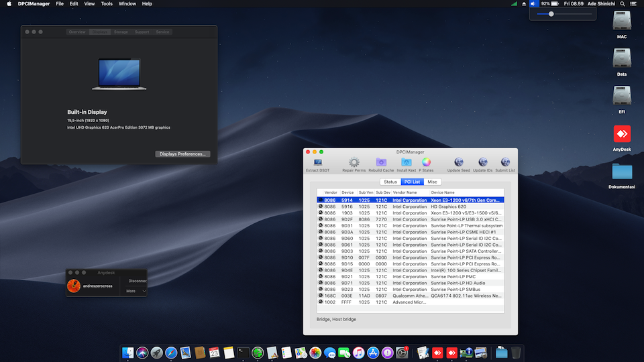Screen dimensions: 644x362
Task: Sort PCI list by Vendor column header
Action: [x=331, y=192]
